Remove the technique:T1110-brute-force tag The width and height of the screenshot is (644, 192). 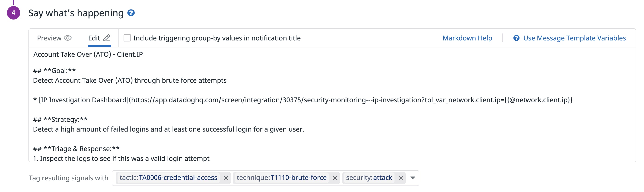click(x=335, y=178)
